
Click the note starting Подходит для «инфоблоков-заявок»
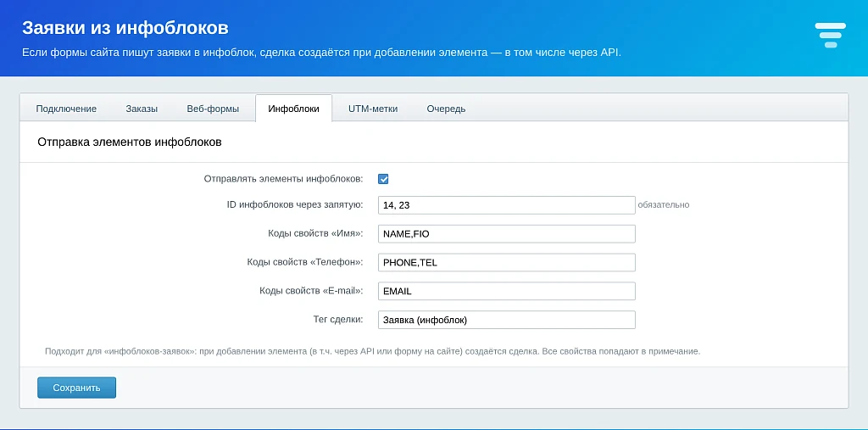[373, 351]
